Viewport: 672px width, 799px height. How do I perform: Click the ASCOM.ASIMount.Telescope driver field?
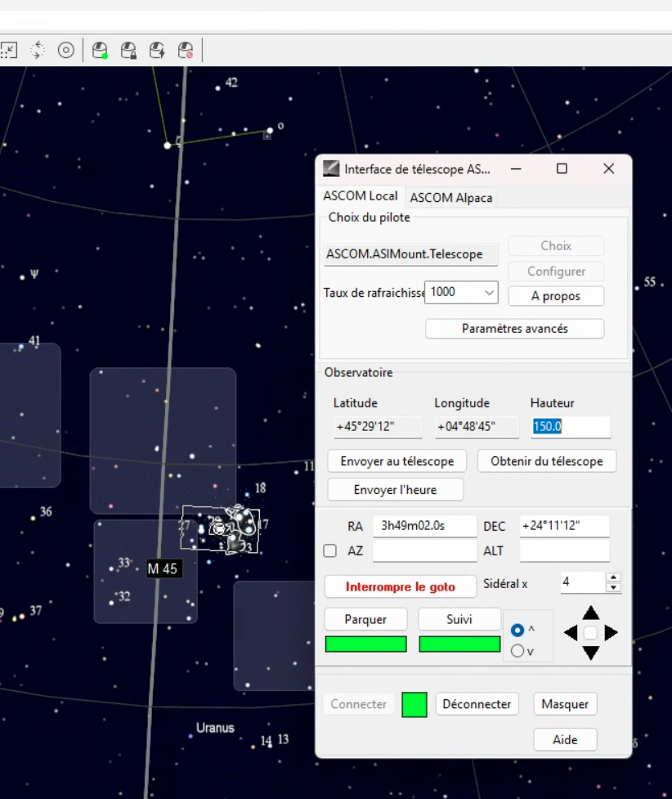pyautogui.click(x=410, y=254)
